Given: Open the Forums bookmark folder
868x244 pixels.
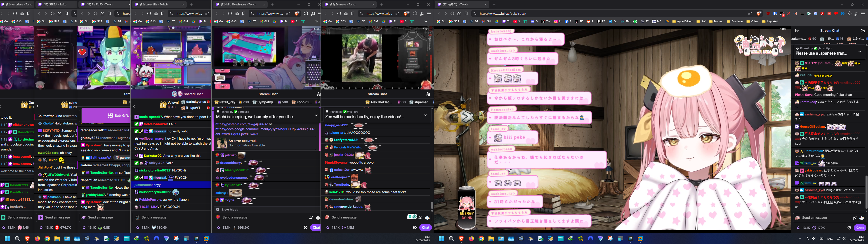Looking at the screenshot, I should tap(716, 21).
